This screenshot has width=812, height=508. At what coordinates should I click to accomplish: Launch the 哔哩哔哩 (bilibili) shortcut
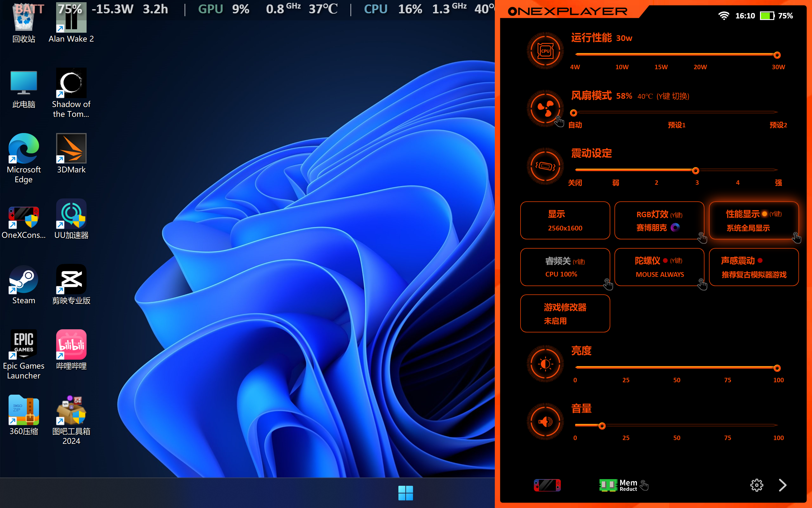[71, 350]
